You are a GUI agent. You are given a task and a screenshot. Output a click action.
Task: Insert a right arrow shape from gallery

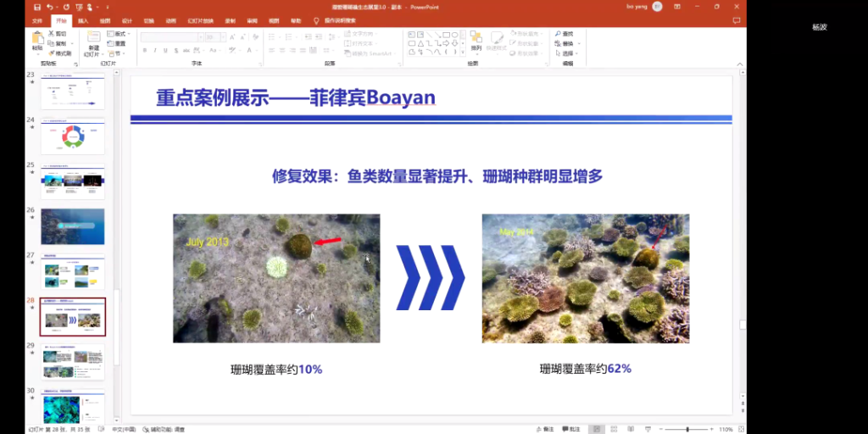[446, 43]
